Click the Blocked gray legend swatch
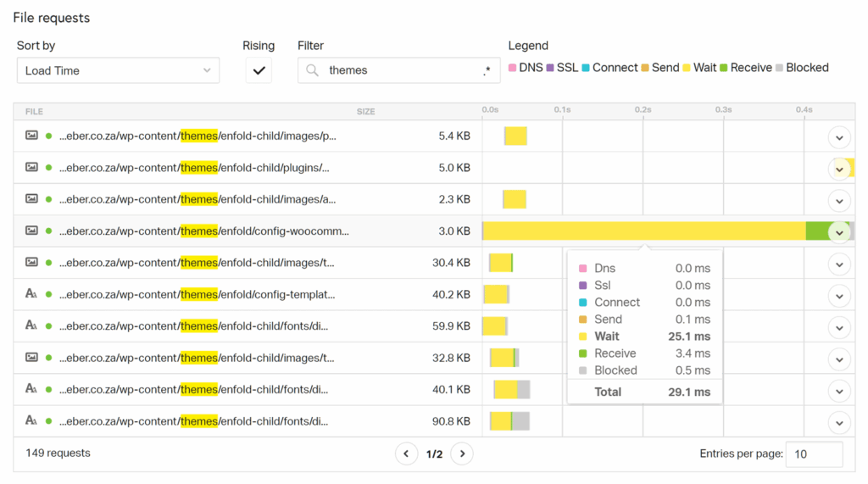The height and width of the screenshot is (484, 868). (780, 68)
